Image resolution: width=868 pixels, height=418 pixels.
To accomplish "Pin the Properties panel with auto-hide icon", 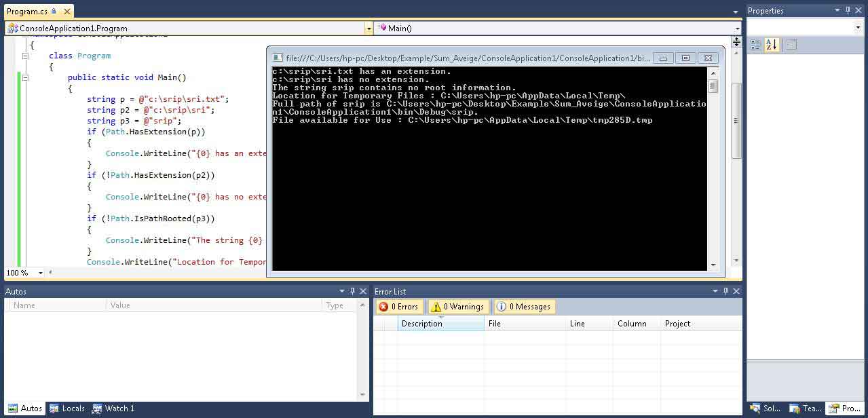I will pos(848,10).
